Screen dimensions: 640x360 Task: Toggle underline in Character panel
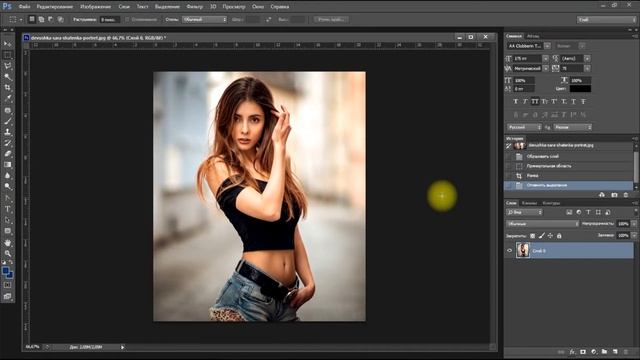tap(573, 101)
